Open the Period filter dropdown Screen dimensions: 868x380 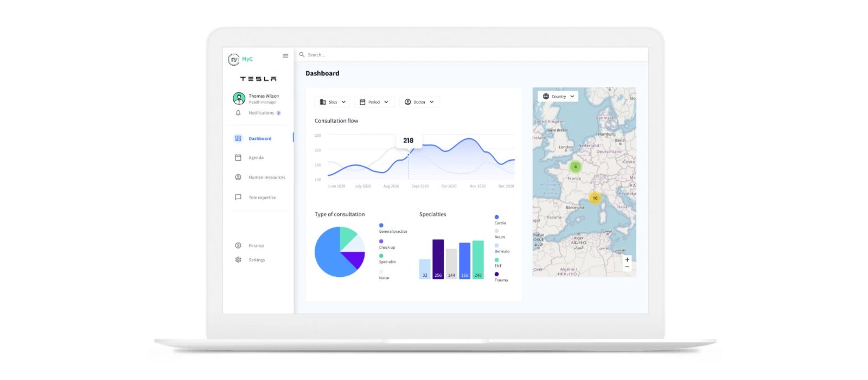374,102
